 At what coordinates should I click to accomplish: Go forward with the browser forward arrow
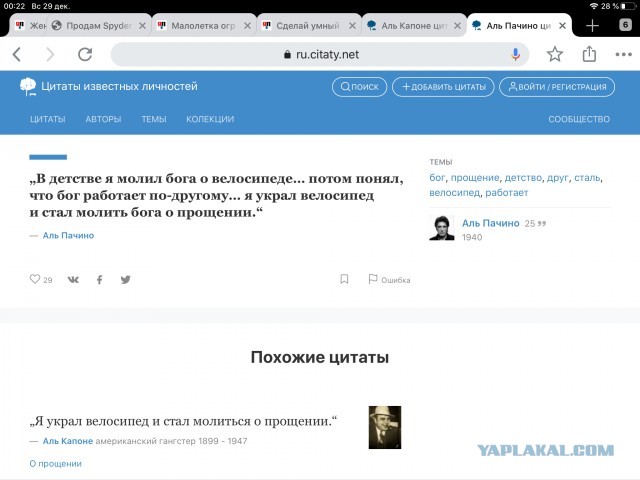pos(50,54)
